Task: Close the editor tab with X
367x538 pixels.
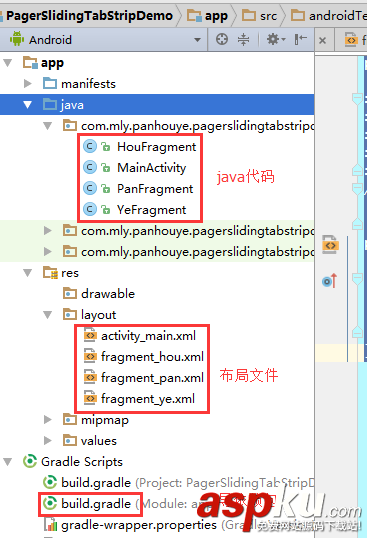Action: point(322,40)
